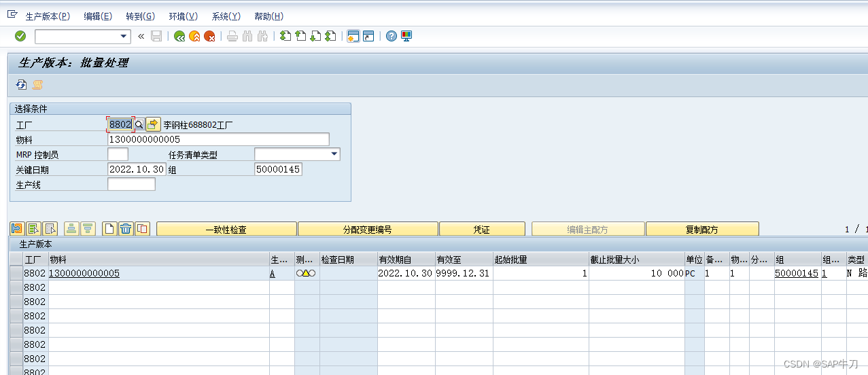Click the Execute refresh icon below title

tap(21, 84)
